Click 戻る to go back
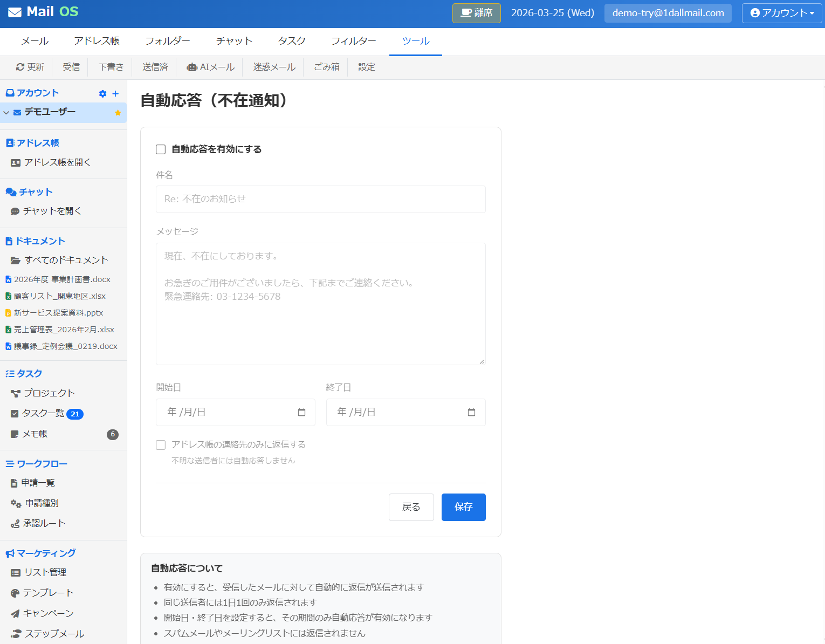Image resolution: width=825 pixels, height=644 pixels. click(x=411, y=507)
